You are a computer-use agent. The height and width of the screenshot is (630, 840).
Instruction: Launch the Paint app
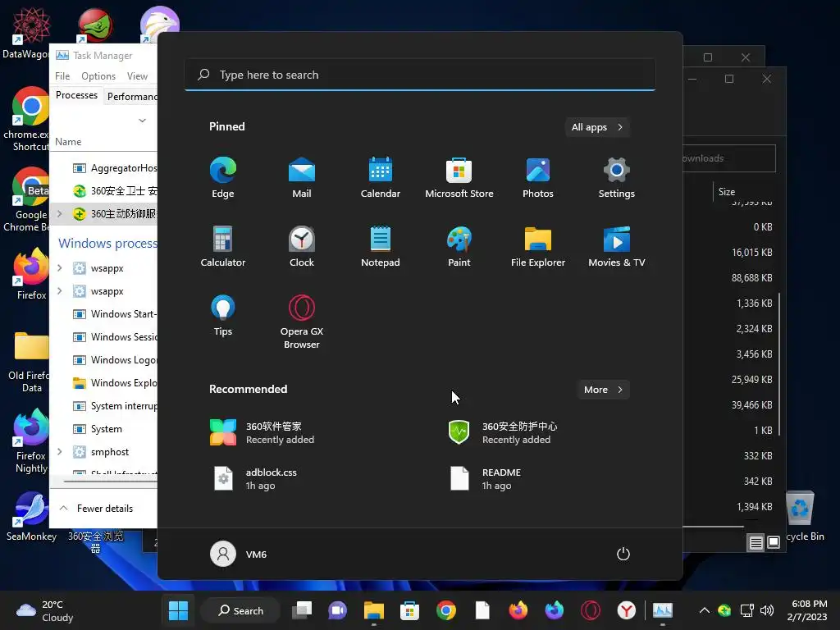tap(459, 246)
